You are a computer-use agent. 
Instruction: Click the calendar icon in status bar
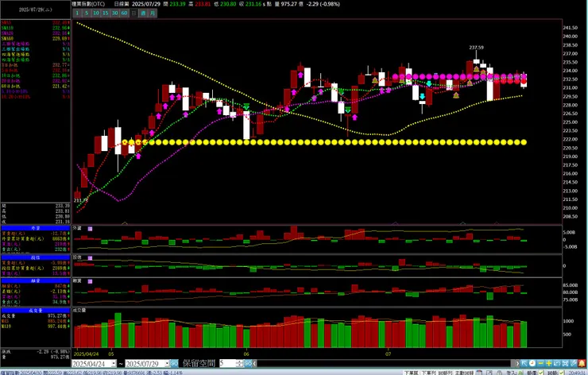point(479,373)
